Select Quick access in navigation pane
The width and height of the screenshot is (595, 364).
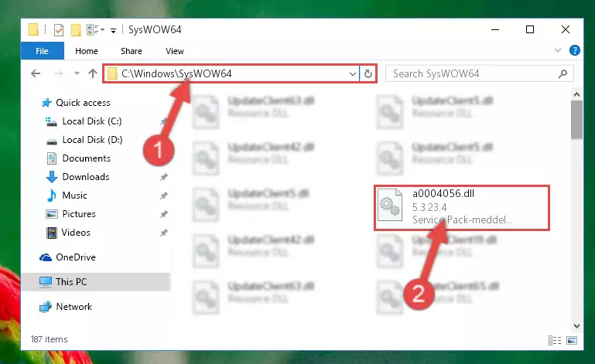coord(83,103)
